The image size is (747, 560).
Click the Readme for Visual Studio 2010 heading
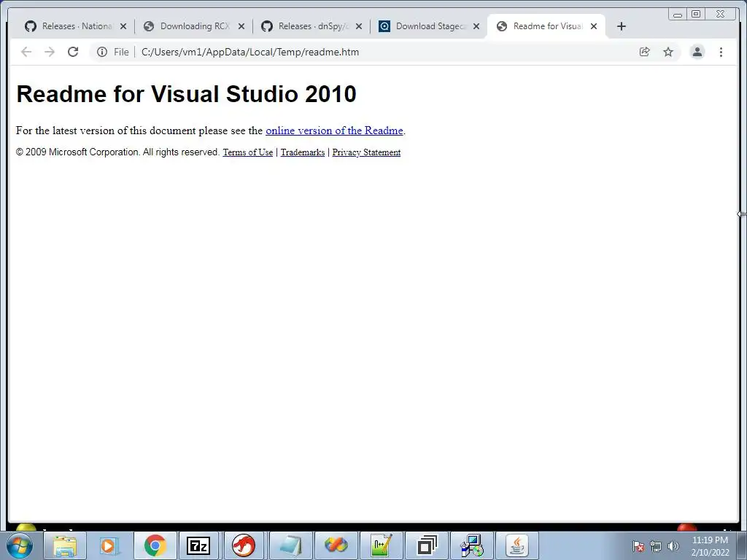point(186,94)
